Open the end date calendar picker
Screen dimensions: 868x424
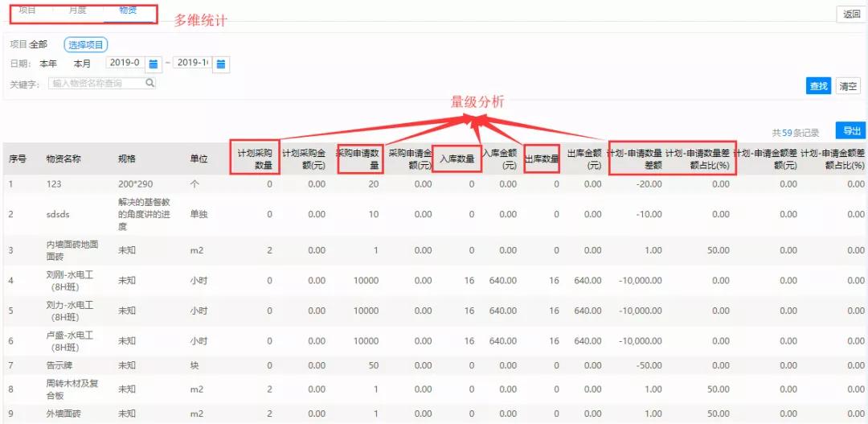[221, 64]
